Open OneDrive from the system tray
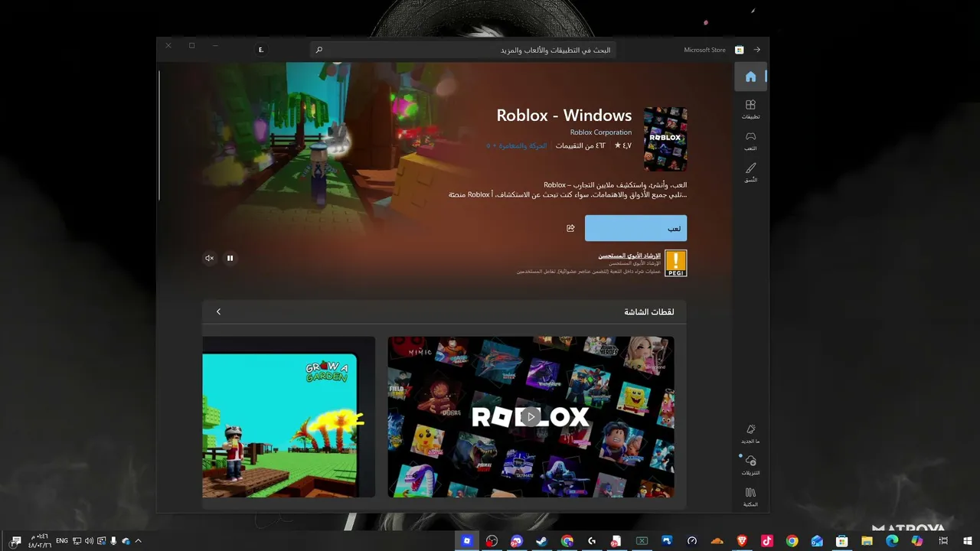 (x=126, y=541)
